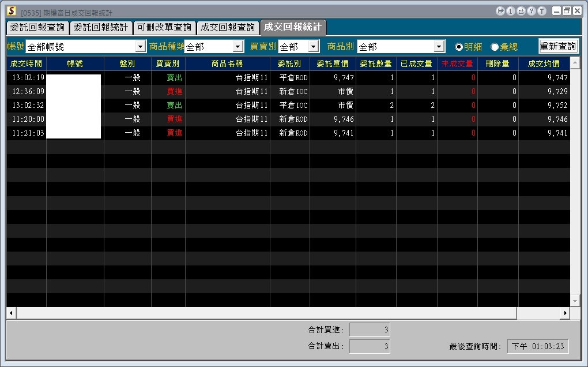Screen dimensions: 588x367
Task: Click the round 'T' icon in title bar
Action: [x=542, y=11]
